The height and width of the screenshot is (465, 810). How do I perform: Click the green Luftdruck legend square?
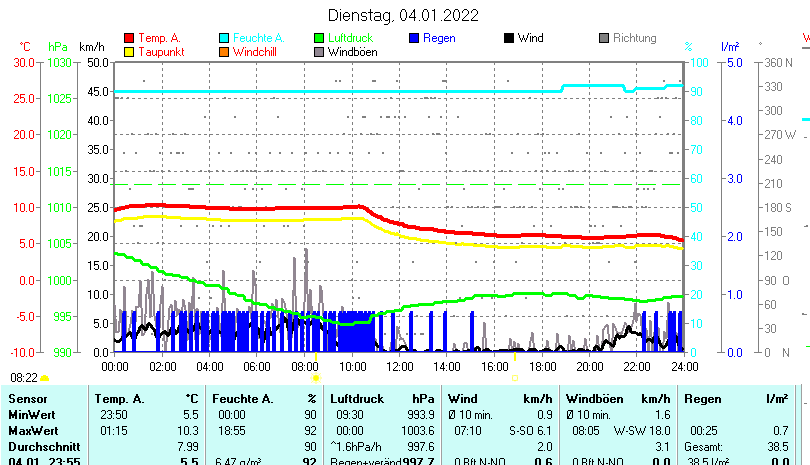(x=319, y=38)
